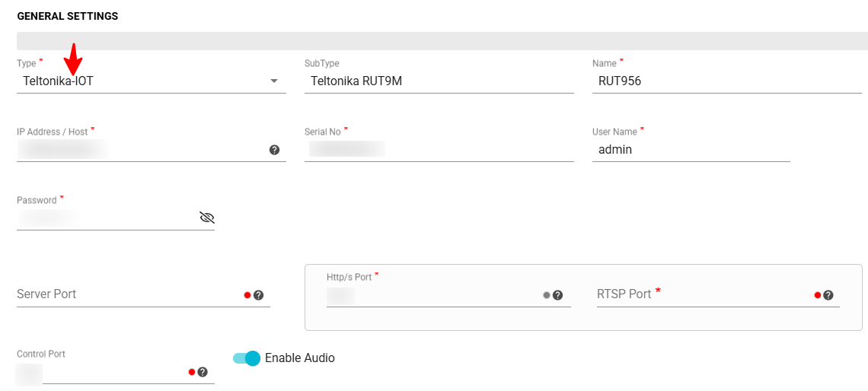Viewport: 868px width, 391px height.
Task: Click the Name field containing RUT956
Action: (726, 81)
